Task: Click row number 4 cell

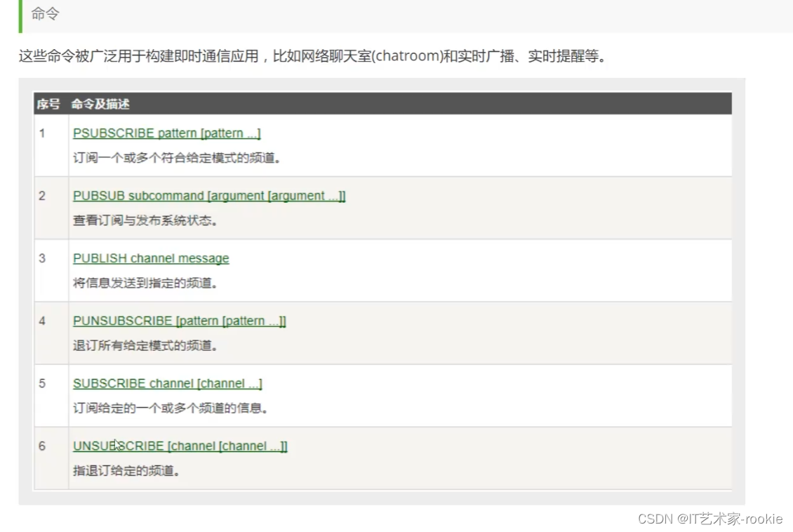Action: click(x=51, y=333)
